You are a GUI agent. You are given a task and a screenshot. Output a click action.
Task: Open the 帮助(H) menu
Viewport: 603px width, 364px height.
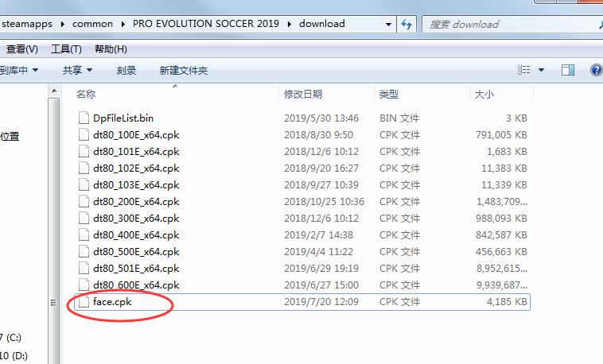(111, 48)
